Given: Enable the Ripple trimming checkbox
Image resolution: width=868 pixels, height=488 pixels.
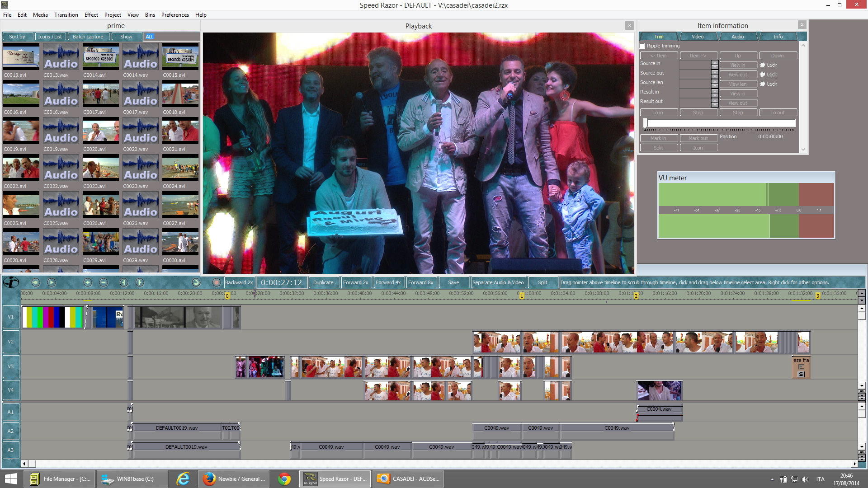Looking at the screenshot, I should [642, 46].
